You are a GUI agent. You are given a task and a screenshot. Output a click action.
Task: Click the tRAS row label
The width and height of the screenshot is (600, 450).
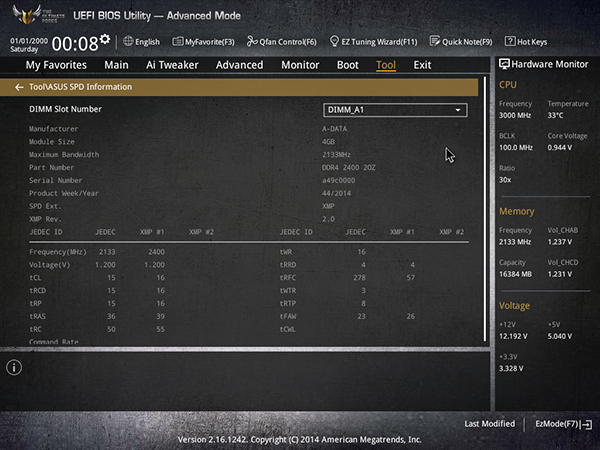click(x=38, y=316)
